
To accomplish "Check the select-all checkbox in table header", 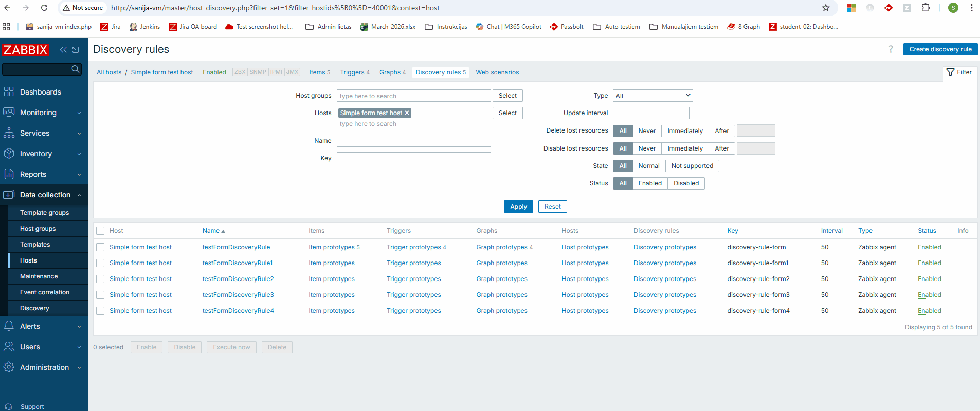I will [x=100, y=231].
